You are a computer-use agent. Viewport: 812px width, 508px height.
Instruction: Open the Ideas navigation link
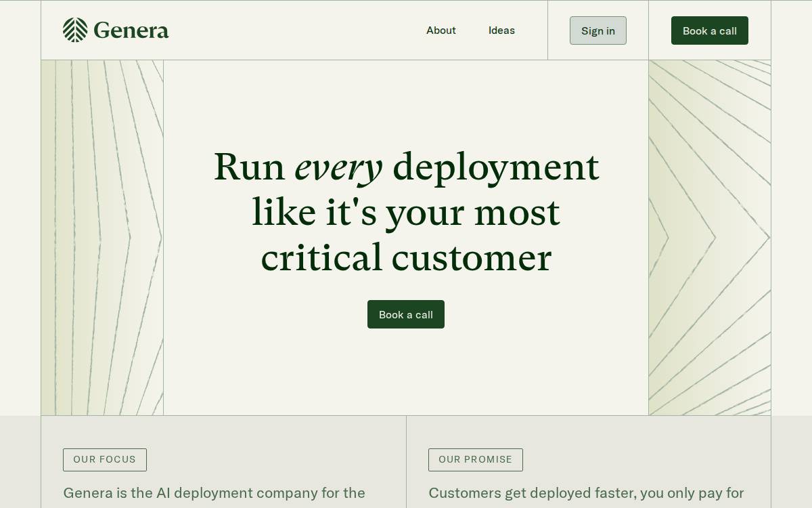501,30
